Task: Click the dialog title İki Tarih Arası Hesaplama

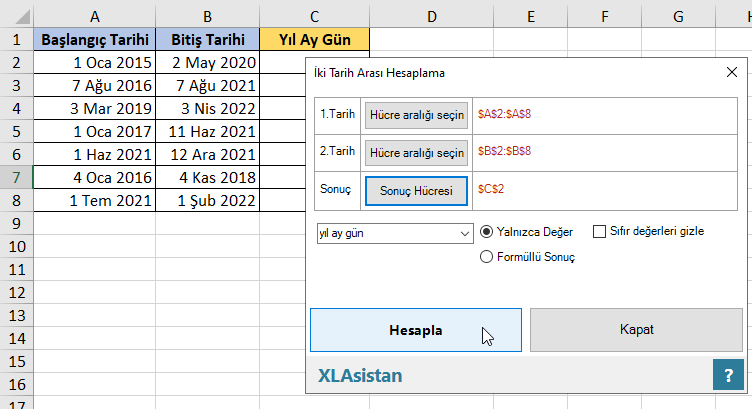Action: tap(379, 73)
